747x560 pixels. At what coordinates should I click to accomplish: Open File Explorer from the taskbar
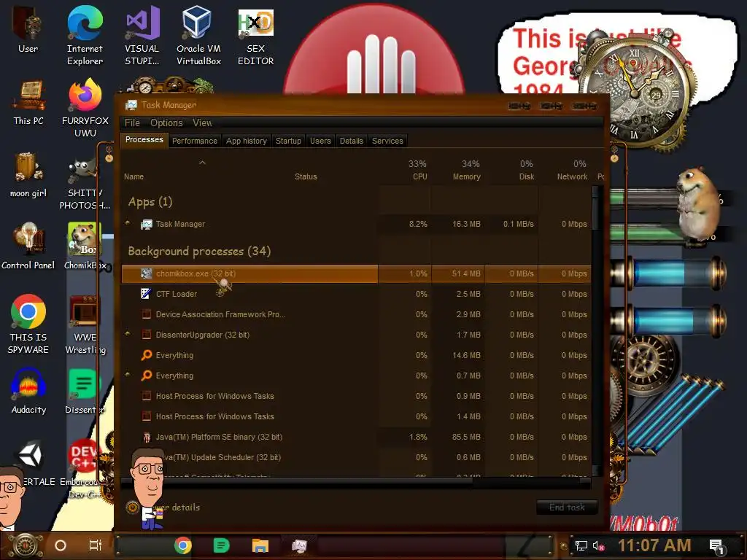tap(260, 545)
